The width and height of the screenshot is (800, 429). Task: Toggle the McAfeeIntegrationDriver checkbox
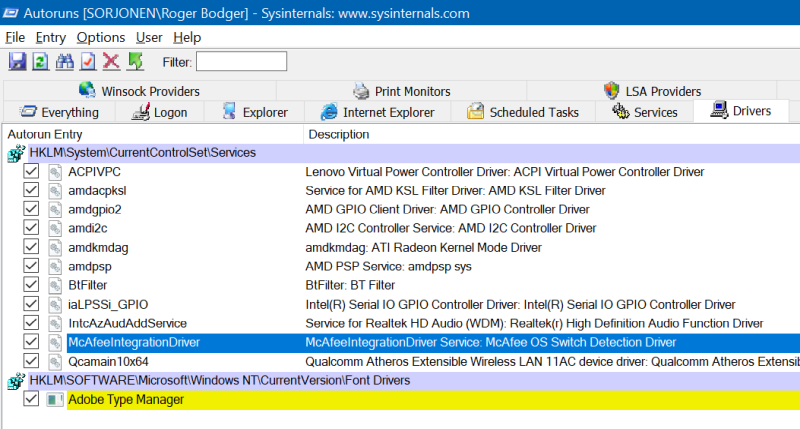[x=32, y=343]
